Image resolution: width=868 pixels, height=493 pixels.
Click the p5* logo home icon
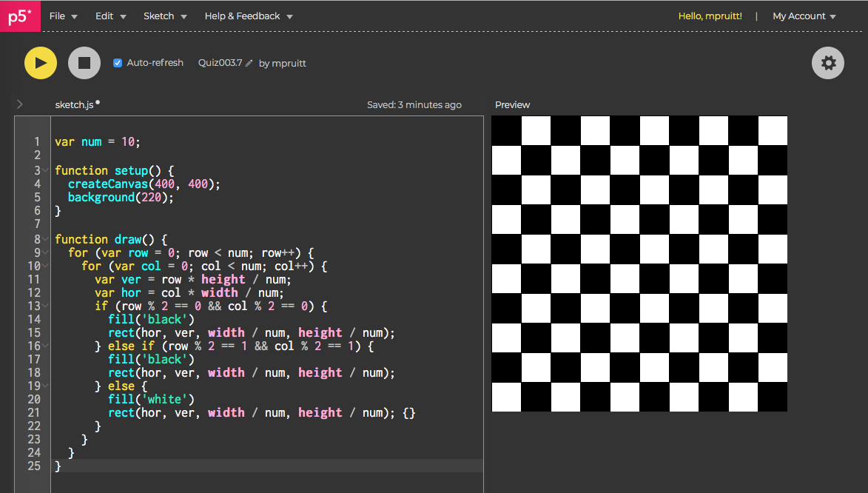tap(20, 16)
